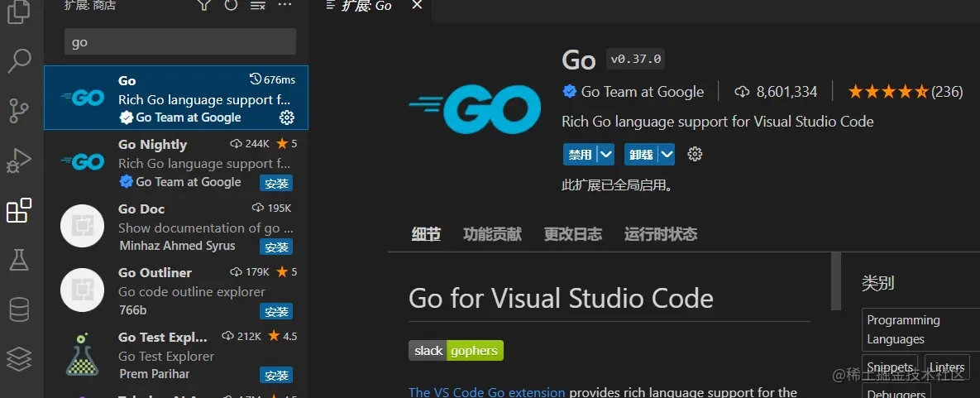Screen dimensions: 980x398
Task: Switch to the 运行时状态 tab
Action: point(661,235)
